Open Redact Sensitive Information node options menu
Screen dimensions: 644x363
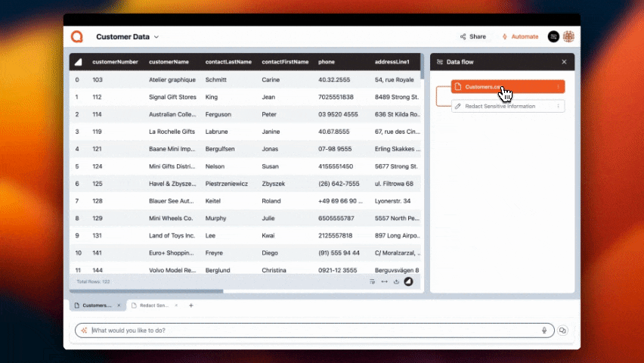[x=559, y=107]
